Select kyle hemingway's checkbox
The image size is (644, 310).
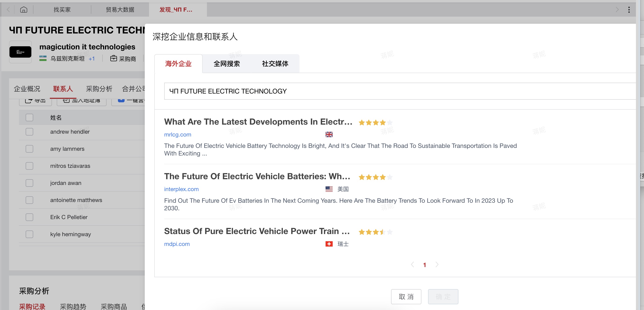click(x=29, y=234)
